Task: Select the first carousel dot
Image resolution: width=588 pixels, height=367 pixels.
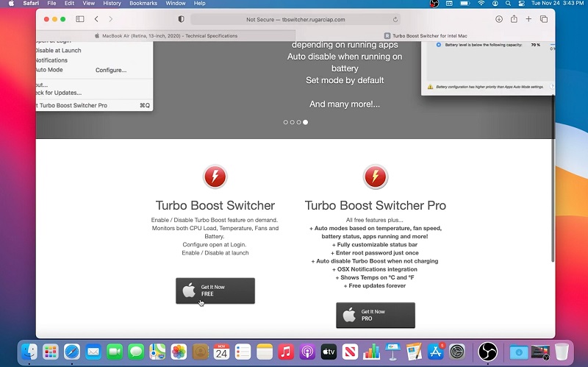Action: tap(286, 122)
